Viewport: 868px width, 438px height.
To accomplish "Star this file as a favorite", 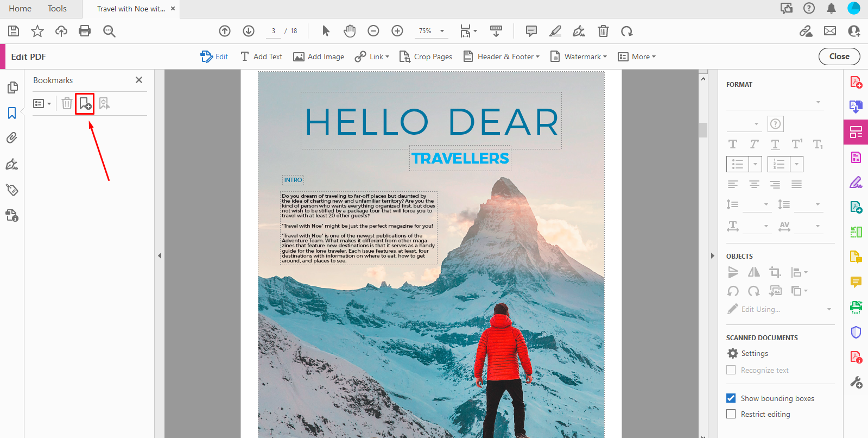I will (x=37, y=31).
